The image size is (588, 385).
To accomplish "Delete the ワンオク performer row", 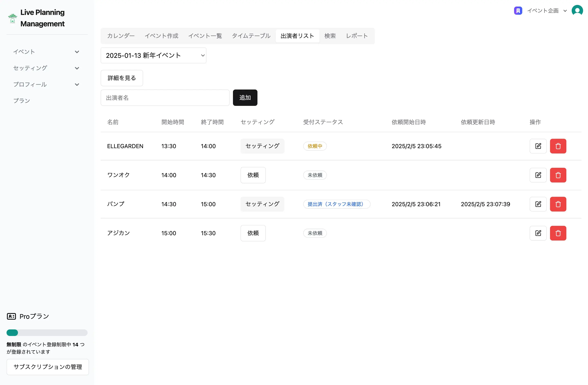I will [558, 175].
